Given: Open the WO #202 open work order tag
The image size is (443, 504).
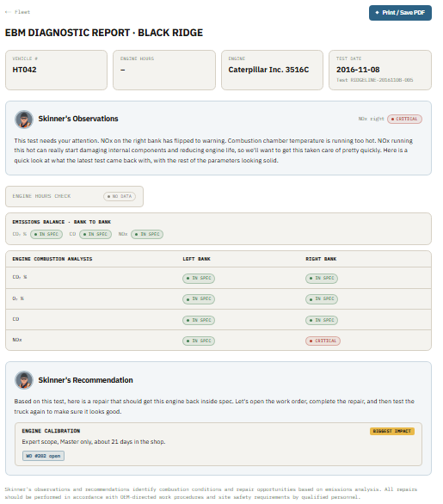Looking at the screenshot, I should (43, 456).
